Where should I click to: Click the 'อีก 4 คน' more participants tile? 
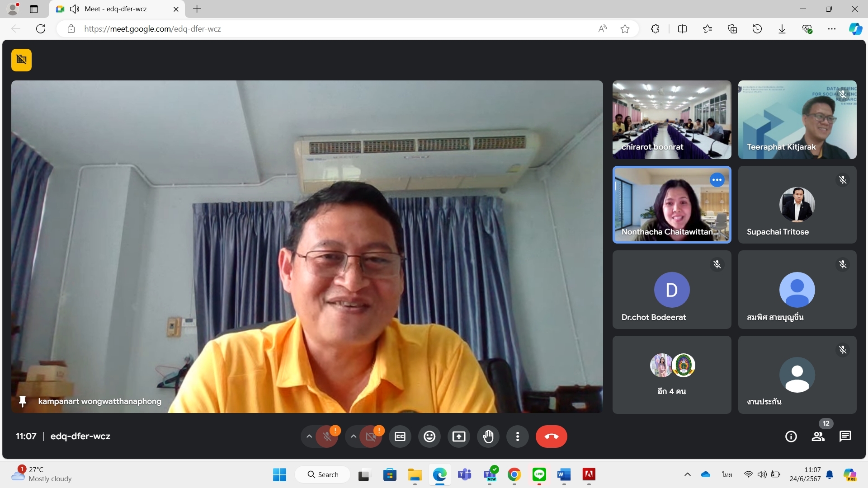click(672, 375)
